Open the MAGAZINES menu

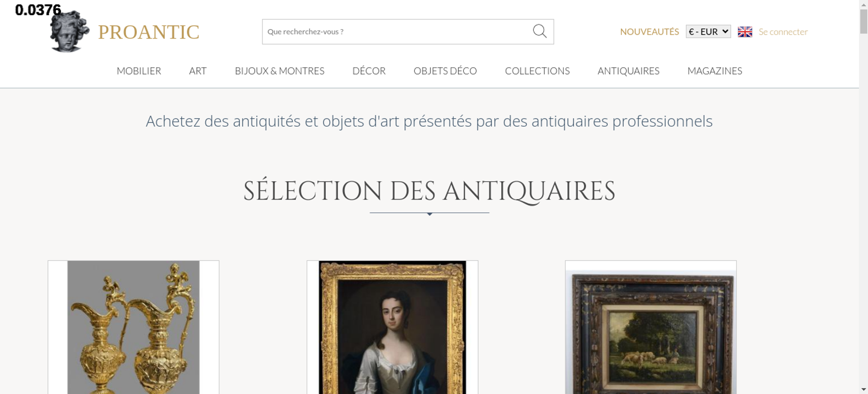(715, 71)
